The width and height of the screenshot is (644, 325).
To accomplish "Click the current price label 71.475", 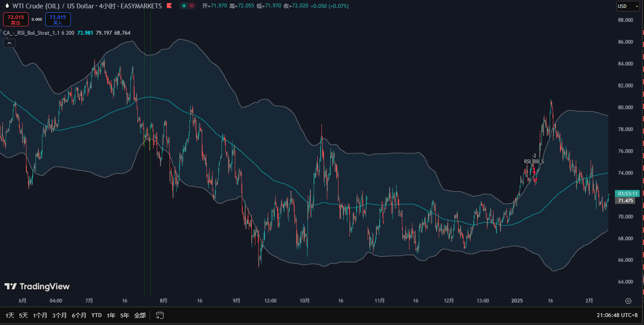I will click(626, 201).
